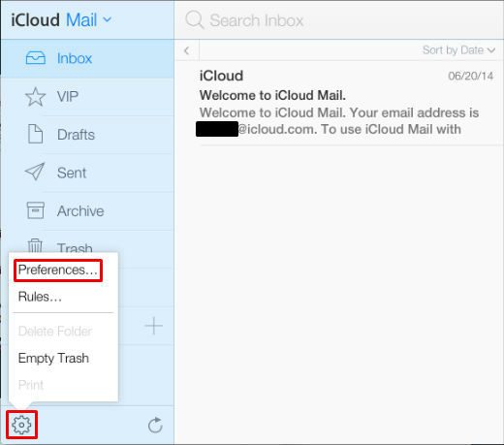Open the VIP star icon
Screen dimensions: 504x445
pos(35,97)
